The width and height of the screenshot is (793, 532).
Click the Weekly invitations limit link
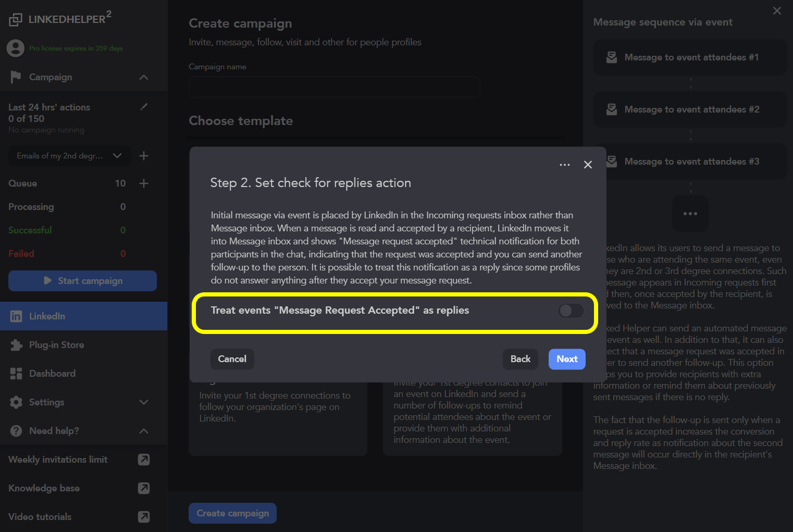(x=58, y=460)
